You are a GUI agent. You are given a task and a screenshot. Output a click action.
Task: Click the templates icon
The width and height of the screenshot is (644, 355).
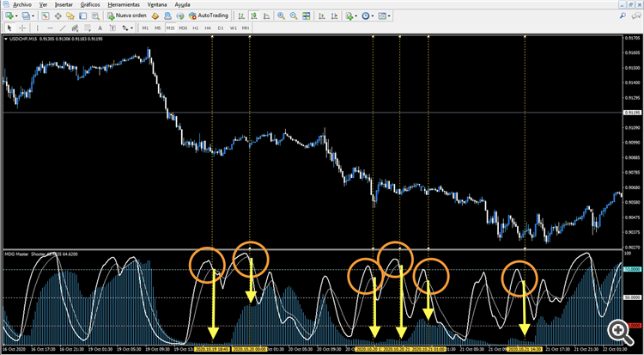382,15
